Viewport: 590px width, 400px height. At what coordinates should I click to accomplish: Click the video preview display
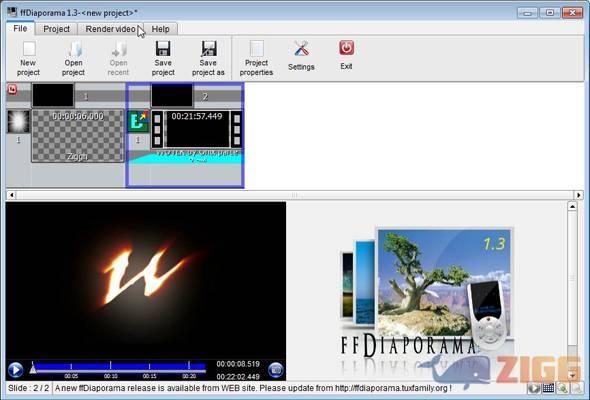tap(146, 280)
